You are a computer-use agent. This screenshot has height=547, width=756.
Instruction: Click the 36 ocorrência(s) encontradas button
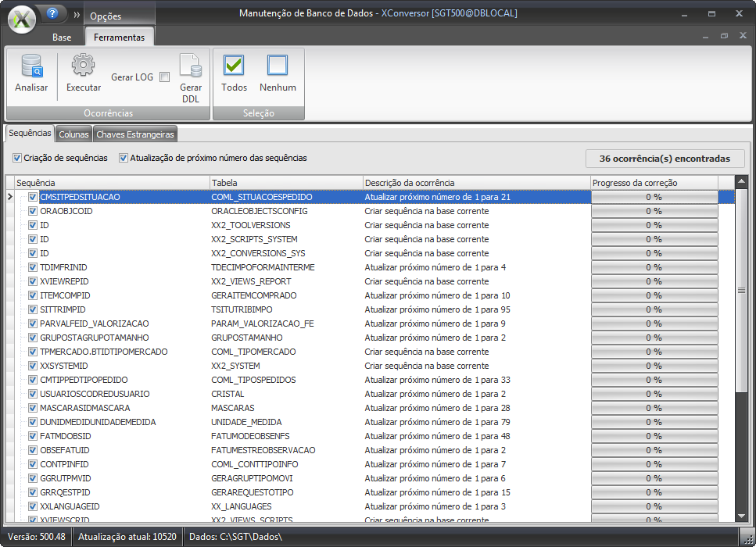click(x=665, y=159)
